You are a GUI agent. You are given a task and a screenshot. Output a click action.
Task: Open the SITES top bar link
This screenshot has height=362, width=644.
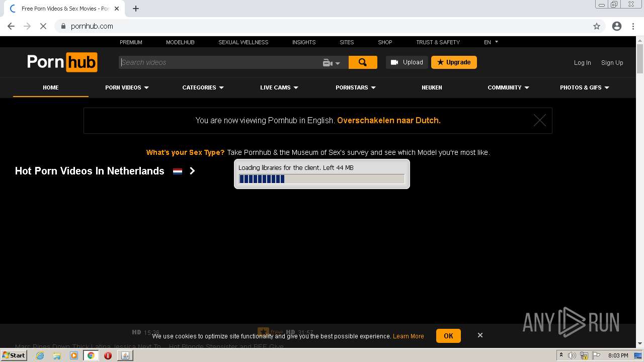[347, 42]
